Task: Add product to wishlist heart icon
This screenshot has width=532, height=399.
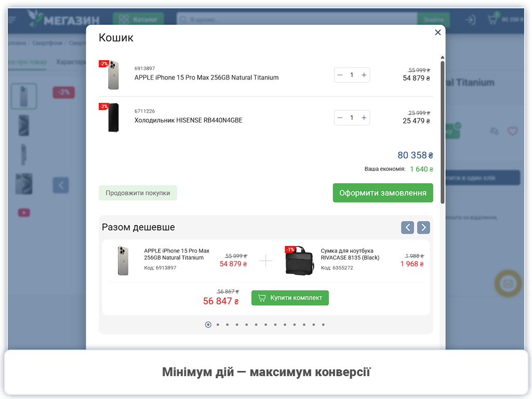Action: coord(512,131)
